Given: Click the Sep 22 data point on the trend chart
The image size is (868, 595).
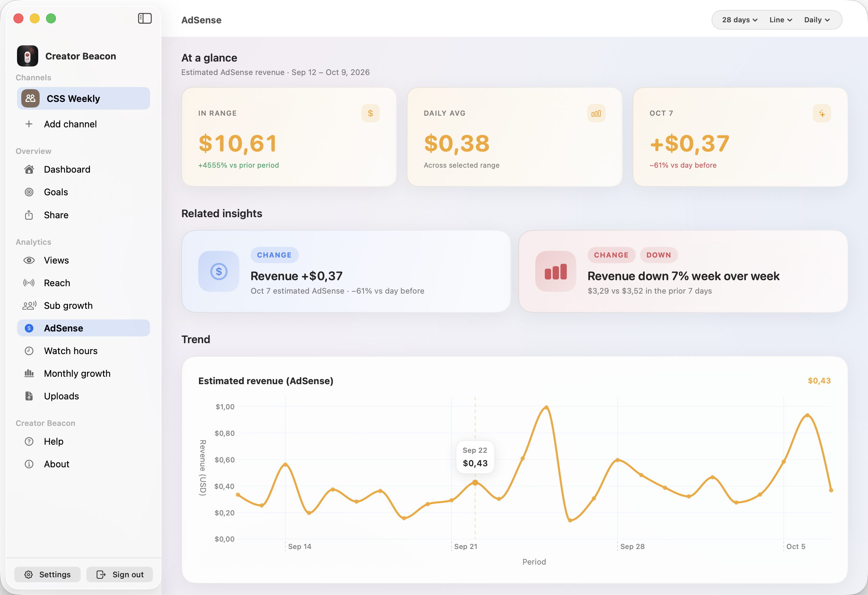Looking at the screenshot, I should click(x=475, y=483).
